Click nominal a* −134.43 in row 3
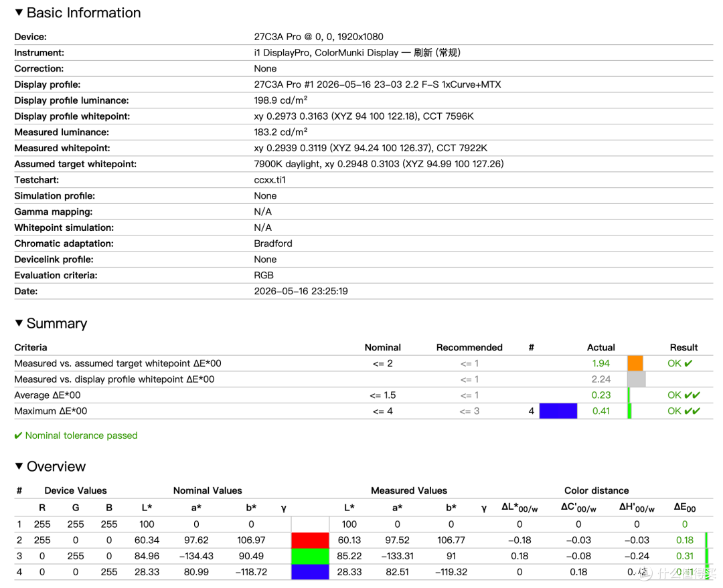This screenshot has width=723, height=588. (x=196, y=556)
